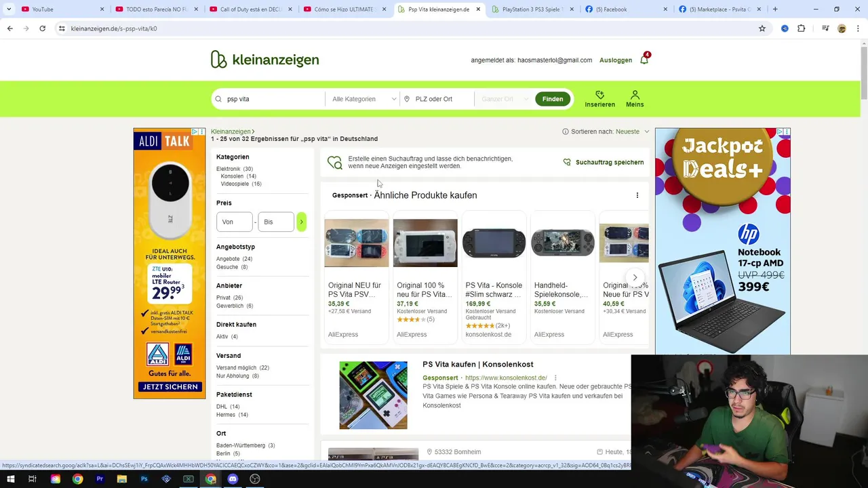868x488 pixels.
Task: Click the browser address bar URL
Action: click(114, 28)
